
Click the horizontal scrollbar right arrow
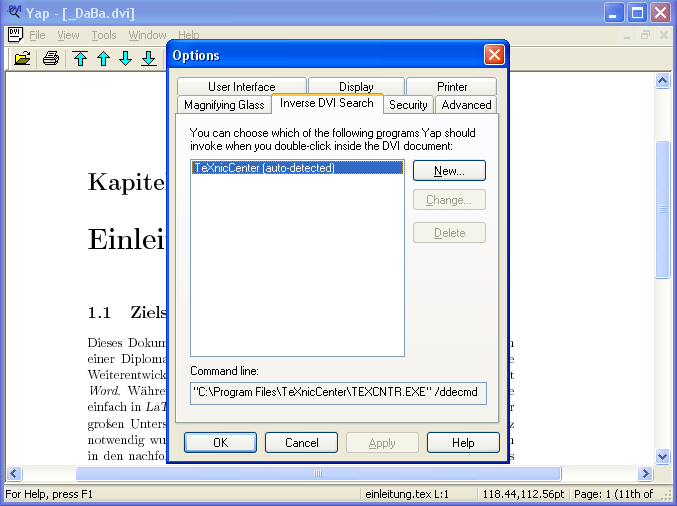coord(645,474)
